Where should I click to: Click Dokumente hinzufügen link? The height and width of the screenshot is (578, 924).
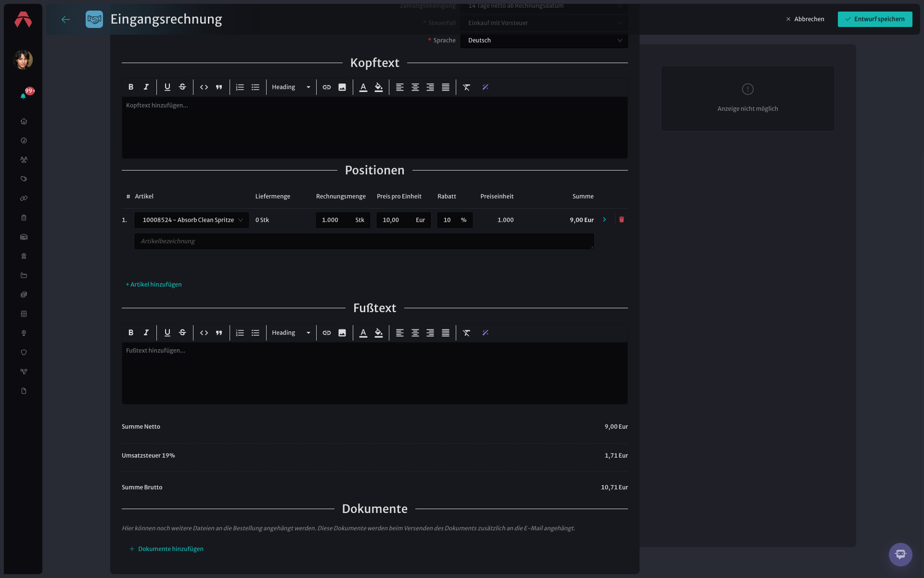click(x=167, y=549)
